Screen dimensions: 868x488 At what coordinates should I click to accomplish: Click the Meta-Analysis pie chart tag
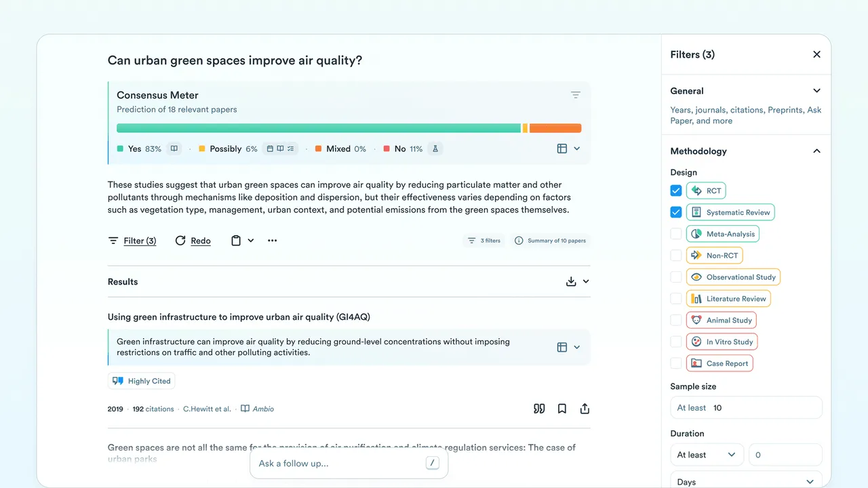[x=723, y=234]
